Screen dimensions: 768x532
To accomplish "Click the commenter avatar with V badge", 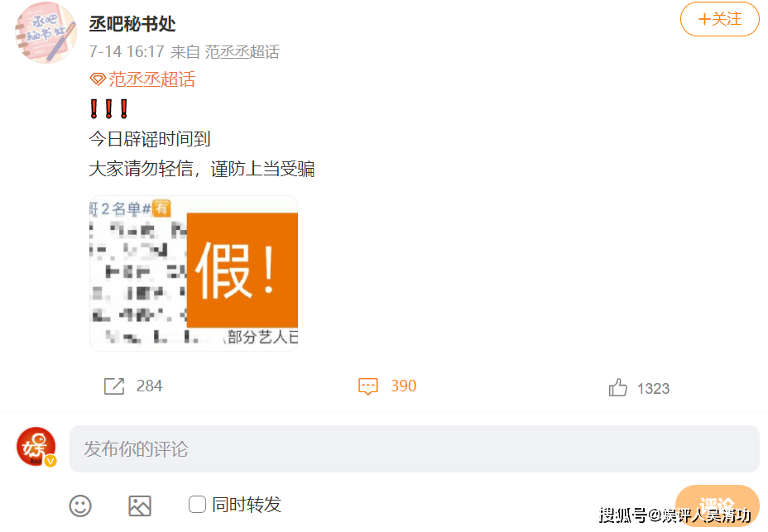I will click(x=36, y=447).
